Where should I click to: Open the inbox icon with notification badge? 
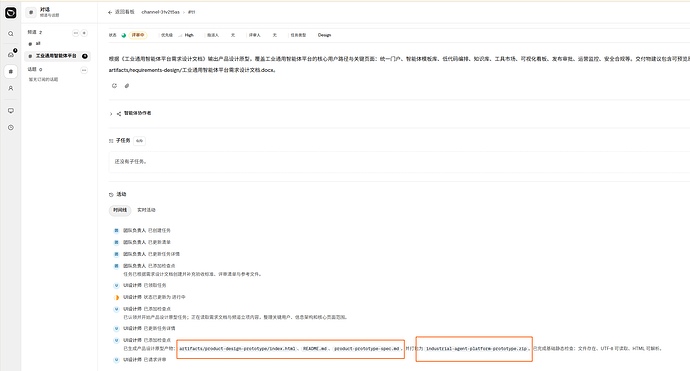coord(11,54)
